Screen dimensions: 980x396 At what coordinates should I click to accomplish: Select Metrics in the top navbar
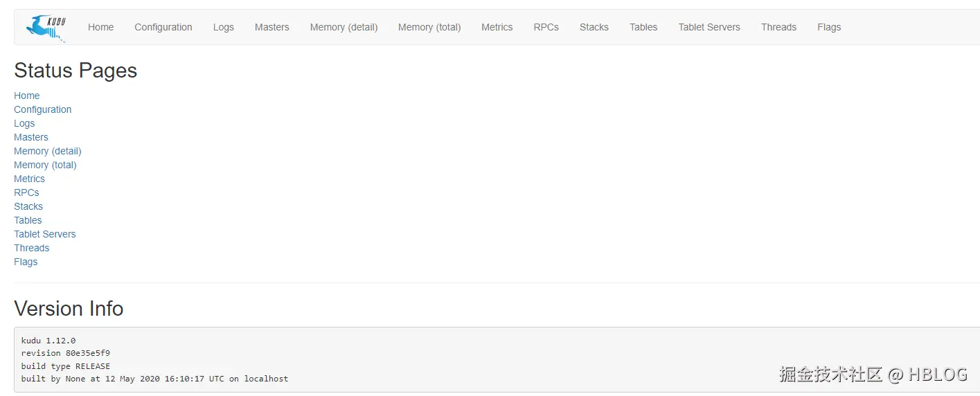pos(497,27)
